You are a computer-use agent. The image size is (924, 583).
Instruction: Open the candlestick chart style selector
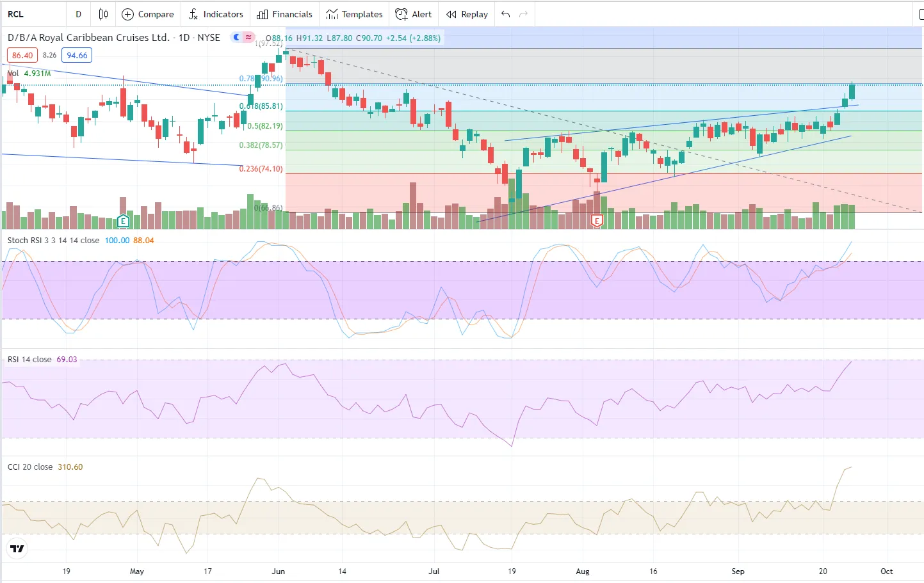(103, 14)
